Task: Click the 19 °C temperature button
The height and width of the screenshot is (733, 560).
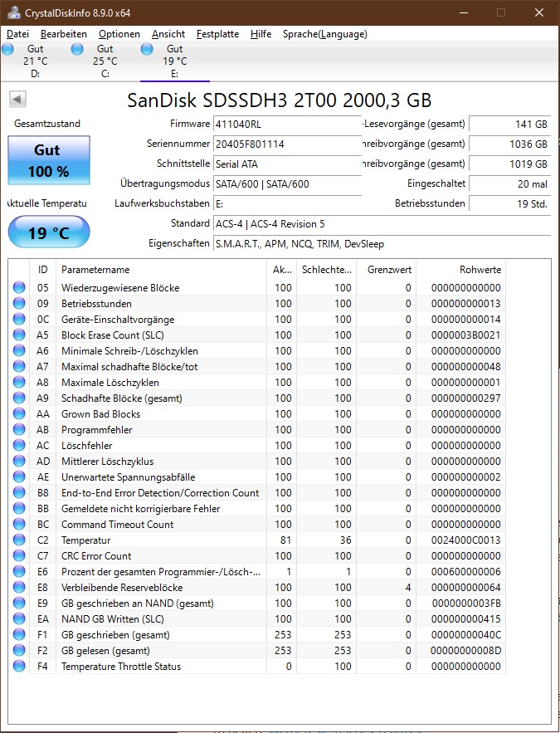Action: coord(49,232)
